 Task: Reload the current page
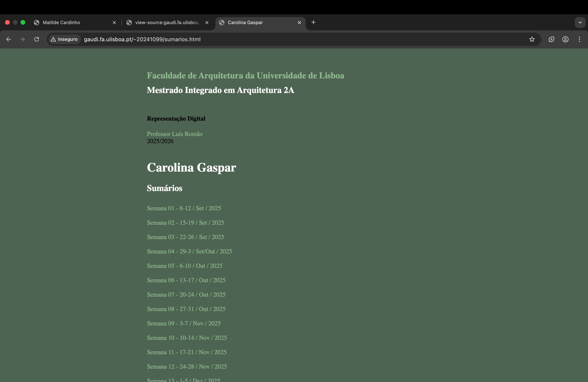click(37, 39)
